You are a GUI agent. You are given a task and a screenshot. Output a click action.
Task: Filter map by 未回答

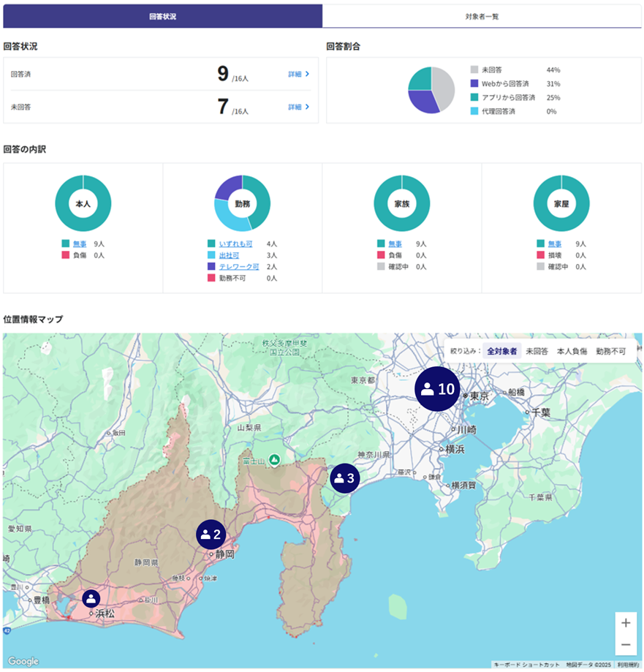pos(537,351)
